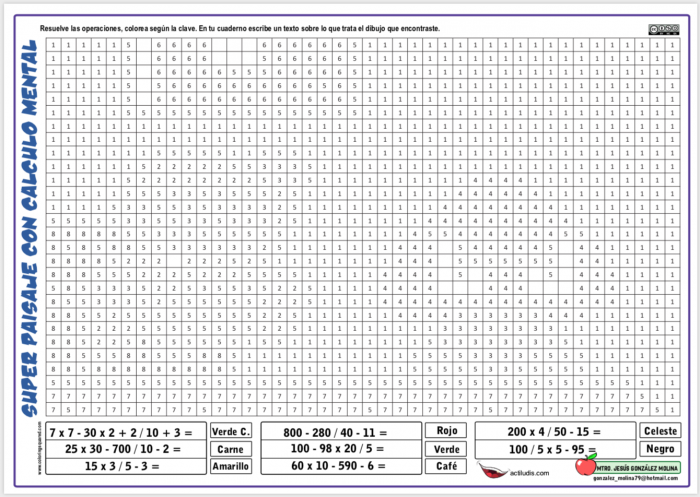The width and height of the screenshot is (700, 497).
Task: Select the 'Carne' color label
Action: coord(231,449)
